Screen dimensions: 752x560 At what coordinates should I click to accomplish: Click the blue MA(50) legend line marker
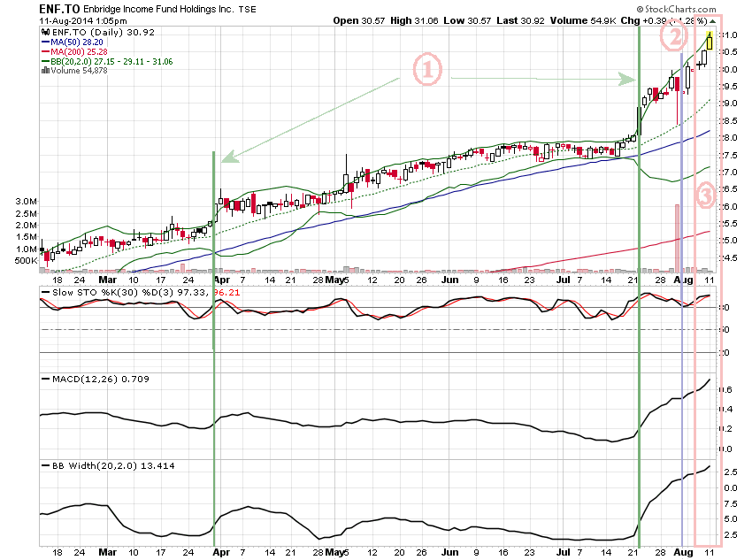(45, 42)
